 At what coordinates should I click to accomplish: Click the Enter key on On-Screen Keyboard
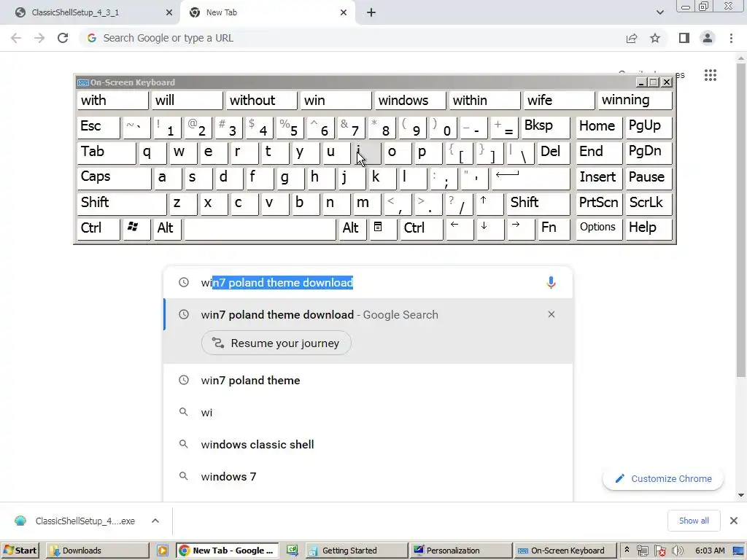pyautogui.click(x=530, y=179)
